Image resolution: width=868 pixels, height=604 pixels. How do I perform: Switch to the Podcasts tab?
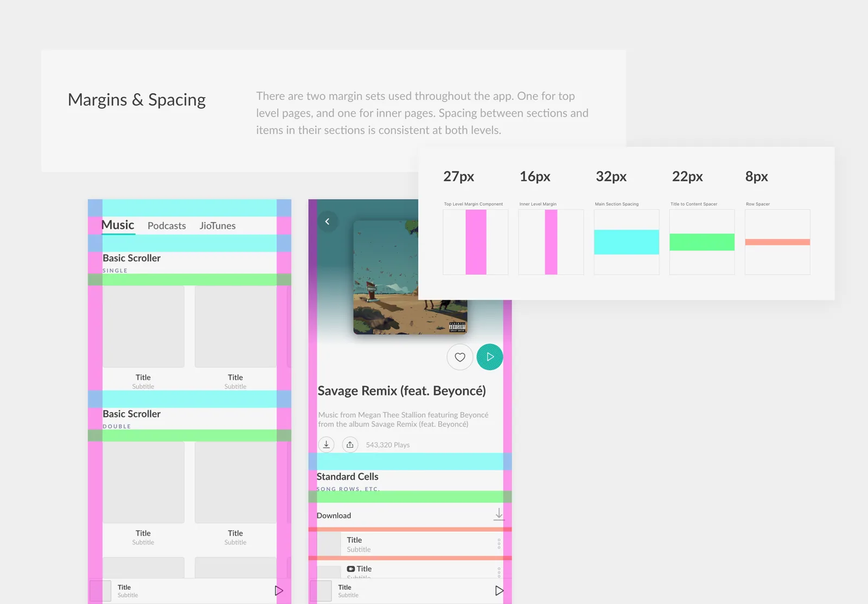(x=167, y=226)
